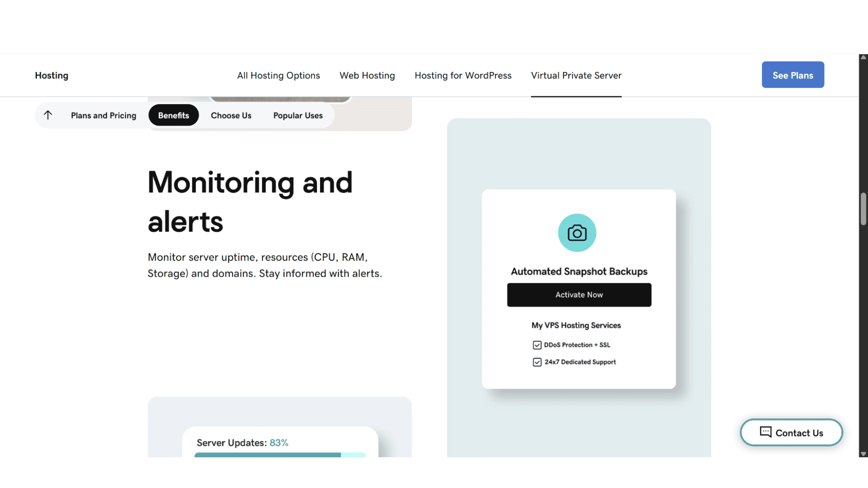The image size is (868, 488).
Task: Toggle the DDoS Protection + SSL checkbox
Action: tap(537, 345)
